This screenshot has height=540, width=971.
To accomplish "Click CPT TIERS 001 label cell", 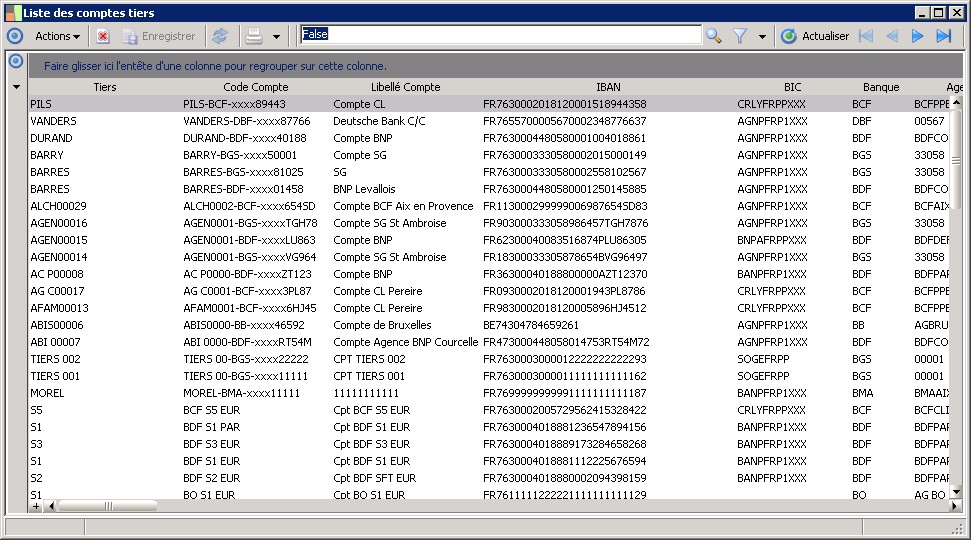I will [x=369, y=377].
